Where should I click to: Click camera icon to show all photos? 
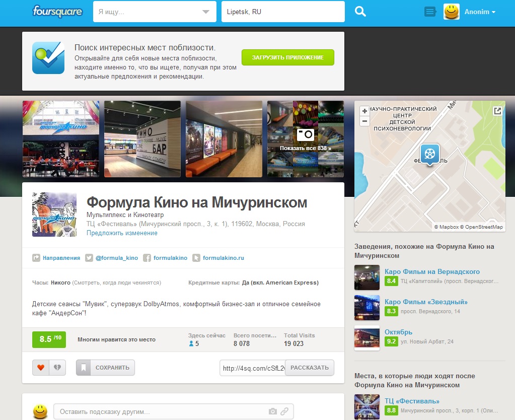(x=306, y=134)
